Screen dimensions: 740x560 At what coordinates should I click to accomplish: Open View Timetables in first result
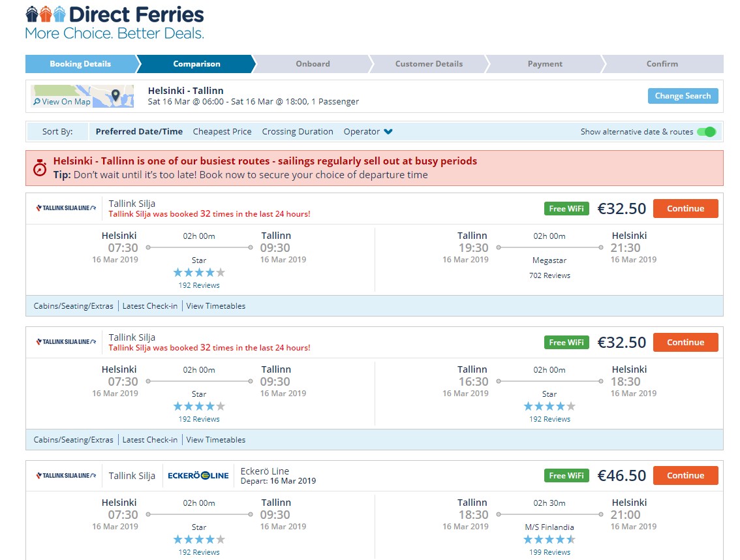click(216, 306)
